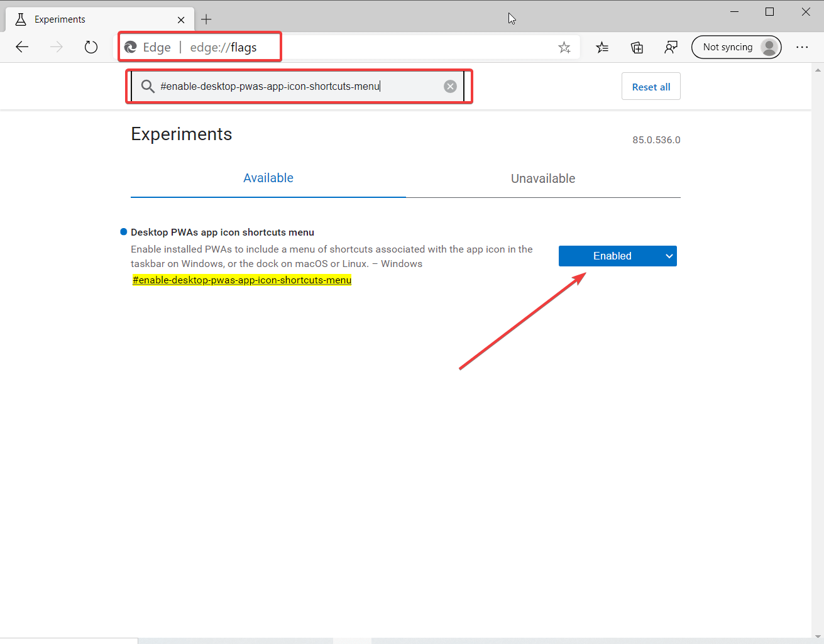824x644 pixels.
Task: Switch to the Unavailable tab
Action: [543, 178]
